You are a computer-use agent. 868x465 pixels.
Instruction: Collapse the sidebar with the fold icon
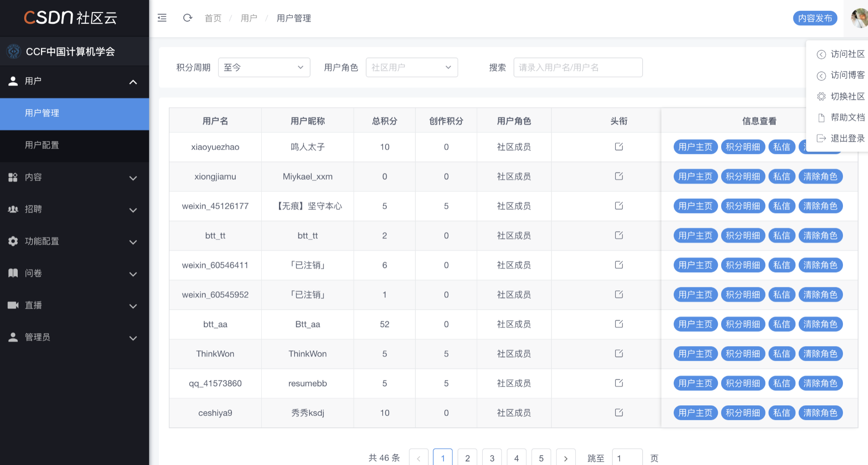[162, 18]
